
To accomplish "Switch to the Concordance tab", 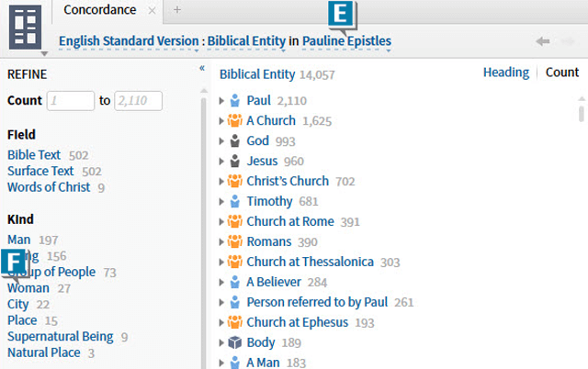I will 99,10.
